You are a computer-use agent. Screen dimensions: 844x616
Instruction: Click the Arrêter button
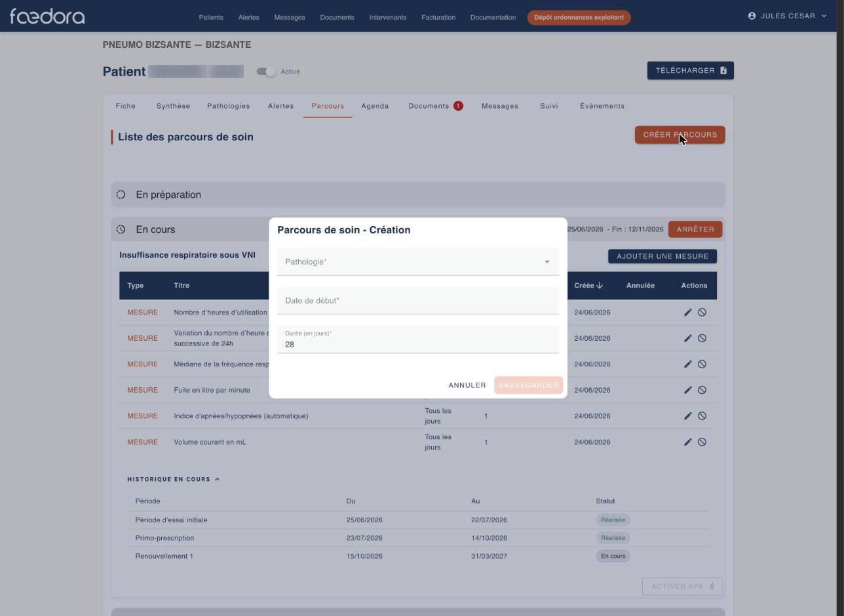695,229
